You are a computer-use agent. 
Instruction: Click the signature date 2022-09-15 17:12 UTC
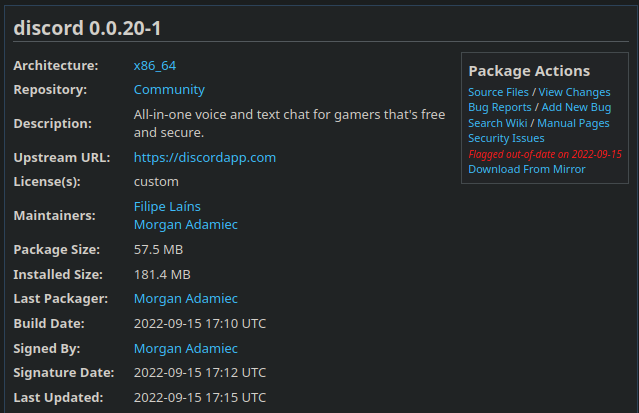[x=200, y=373]
